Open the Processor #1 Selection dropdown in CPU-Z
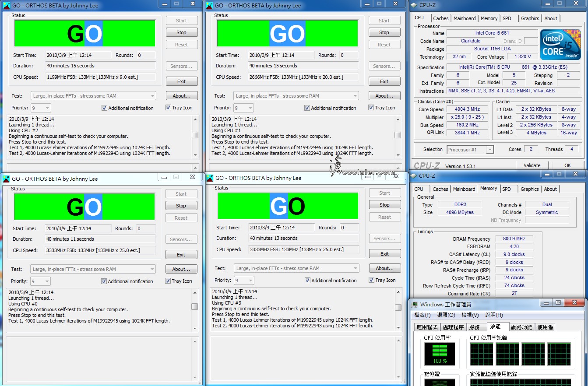 pyautogui.click(x=470, y=150)
